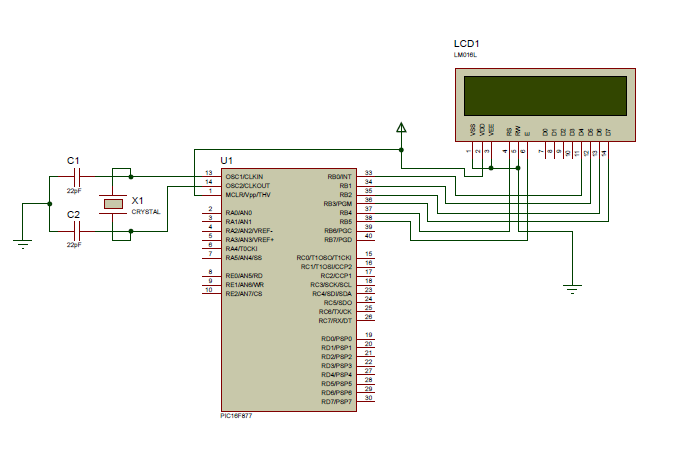Click the 'MCLR/Vpp/THV' pin label

(248, 195)
